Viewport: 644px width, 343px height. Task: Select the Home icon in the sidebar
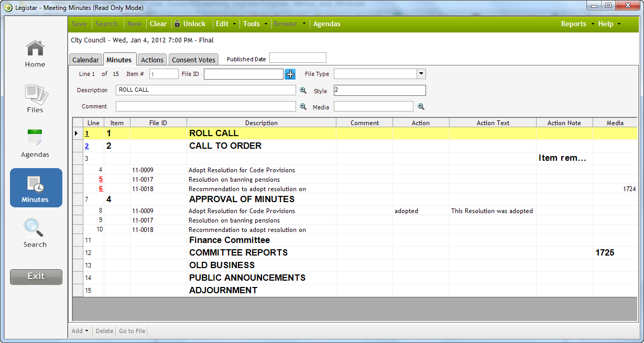point(35,52)
